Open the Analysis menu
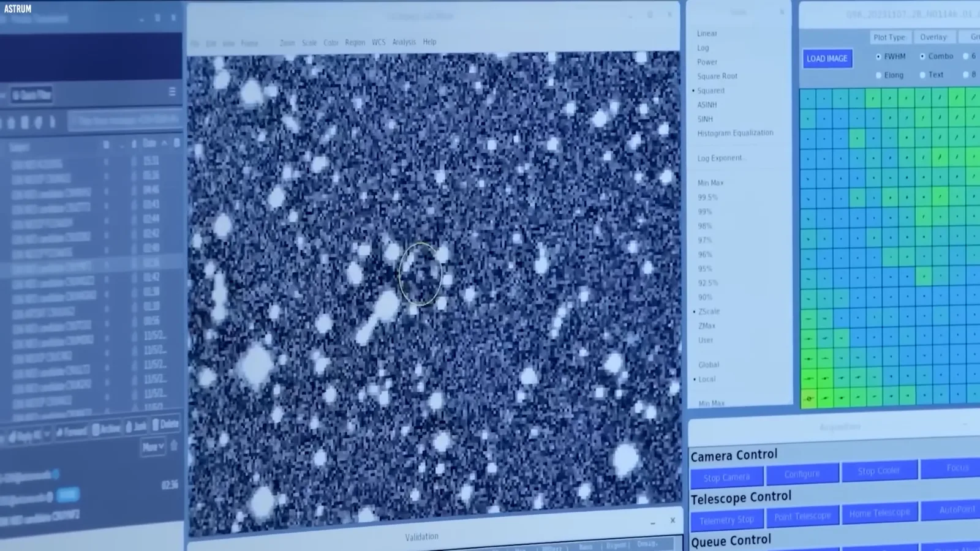Image resolution: width=980 pixels, height=551 pixels. click(x=404, y=42)
